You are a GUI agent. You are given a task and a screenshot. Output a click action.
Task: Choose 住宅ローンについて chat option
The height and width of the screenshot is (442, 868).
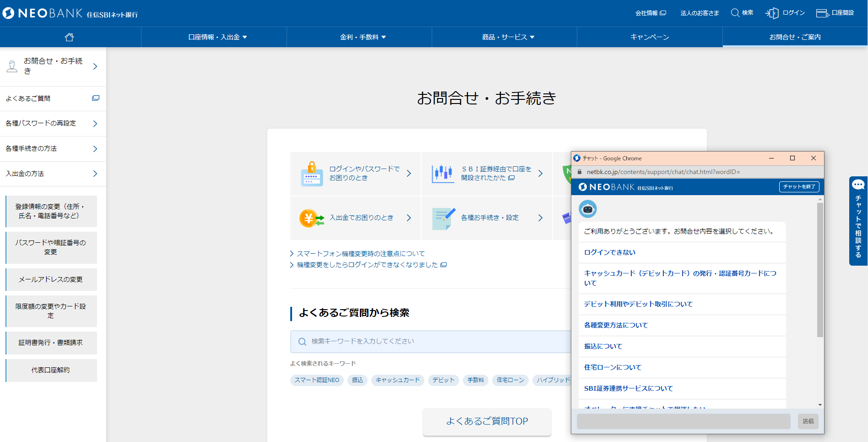(682, 368)
